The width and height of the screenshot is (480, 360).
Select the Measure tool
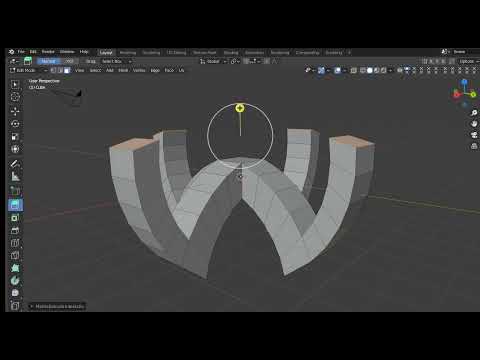tap(15, 176)
